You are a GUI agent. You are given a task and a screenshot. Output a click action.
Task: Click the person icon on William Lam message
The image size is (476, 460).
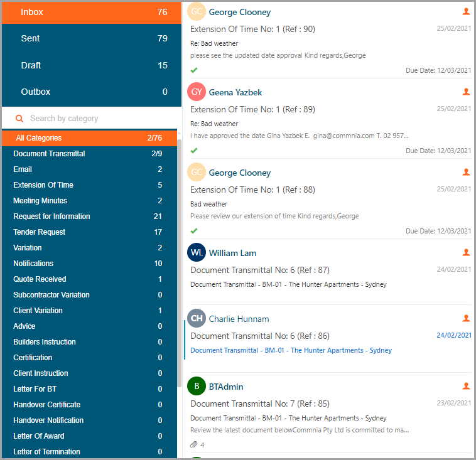tap(466, 252)
